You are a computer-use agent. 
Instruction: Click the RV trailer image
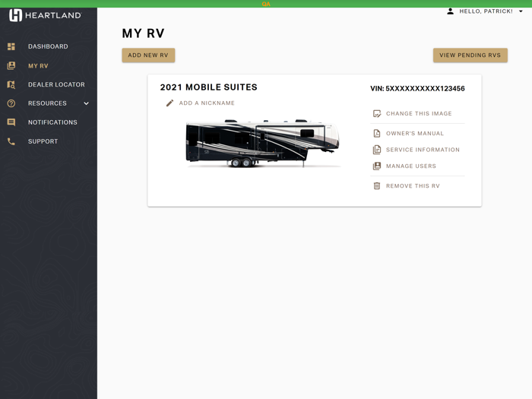point(263,143)
